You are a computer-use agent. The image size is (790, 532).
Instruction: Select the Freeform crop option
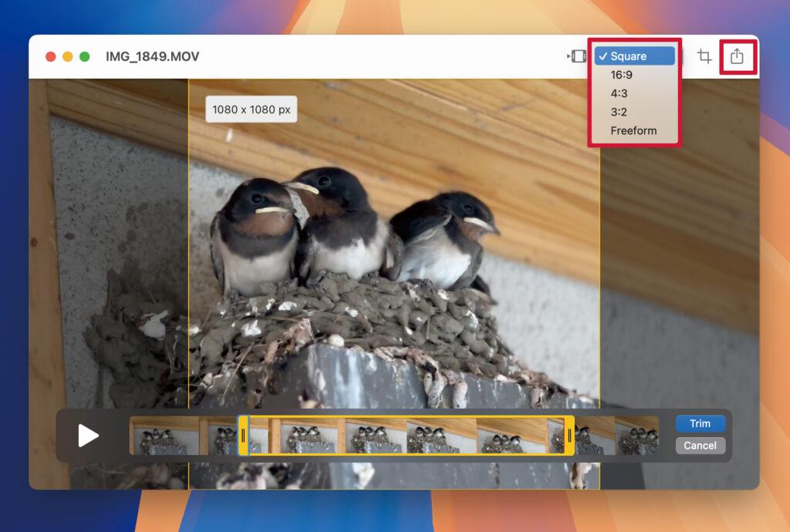tap(634, 130)
